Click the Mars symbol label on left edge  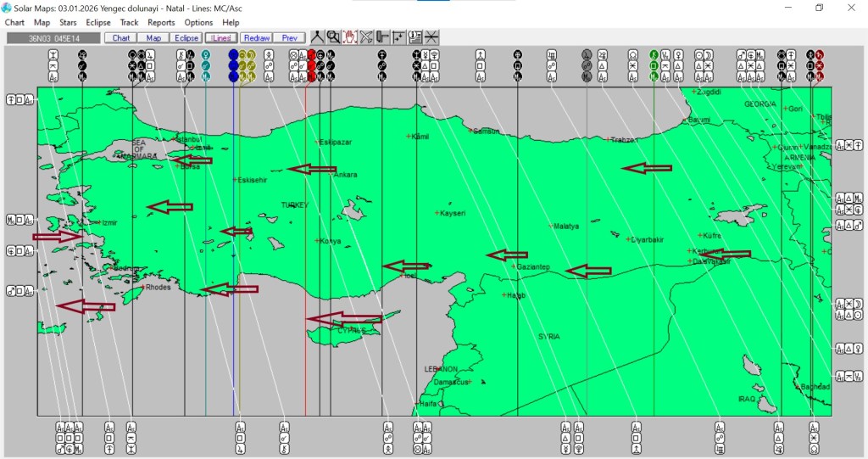coord(10,291)
